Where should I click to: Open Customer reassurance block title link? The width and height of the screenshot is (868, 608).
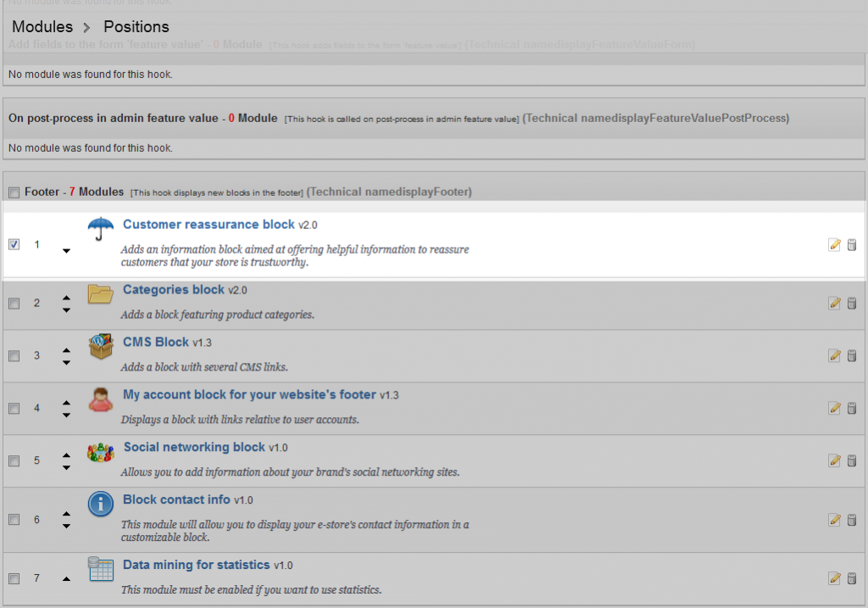click(x=209, y=224)
